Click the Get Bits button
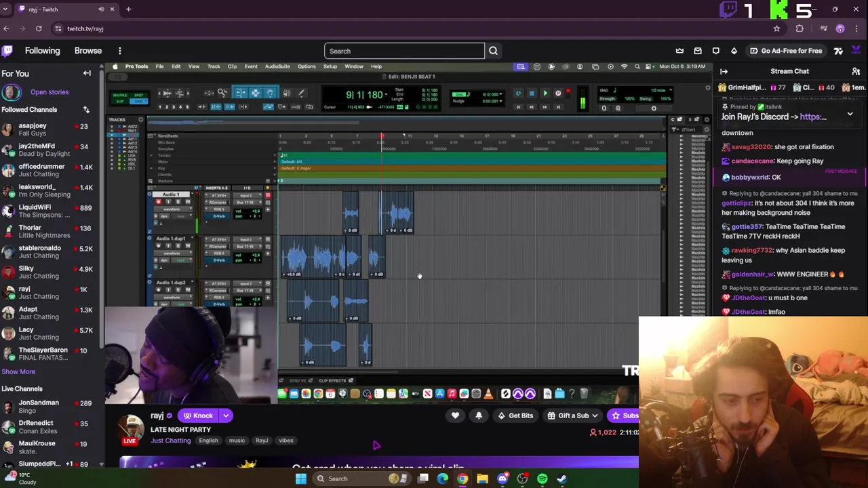Image resolution: width=868 pixels, height=488 pixels. click(x=515, y=415)
